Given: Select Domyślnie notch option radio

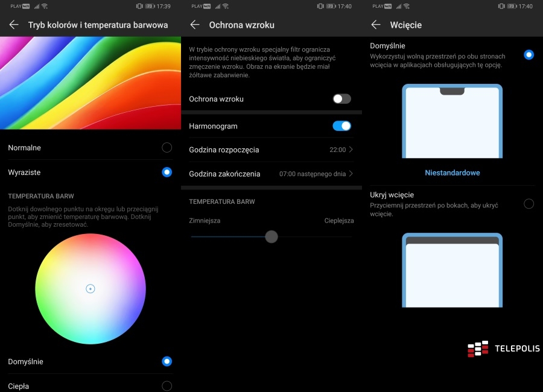Looking at the screenshot, I should (x=529, y=55).
